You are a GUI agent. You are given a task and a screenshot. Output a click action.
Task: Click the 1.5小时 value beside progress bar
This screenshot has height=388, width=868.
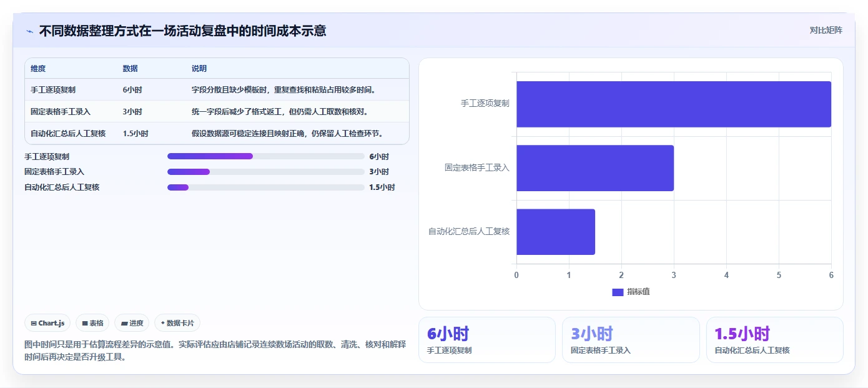click(382, 187)
